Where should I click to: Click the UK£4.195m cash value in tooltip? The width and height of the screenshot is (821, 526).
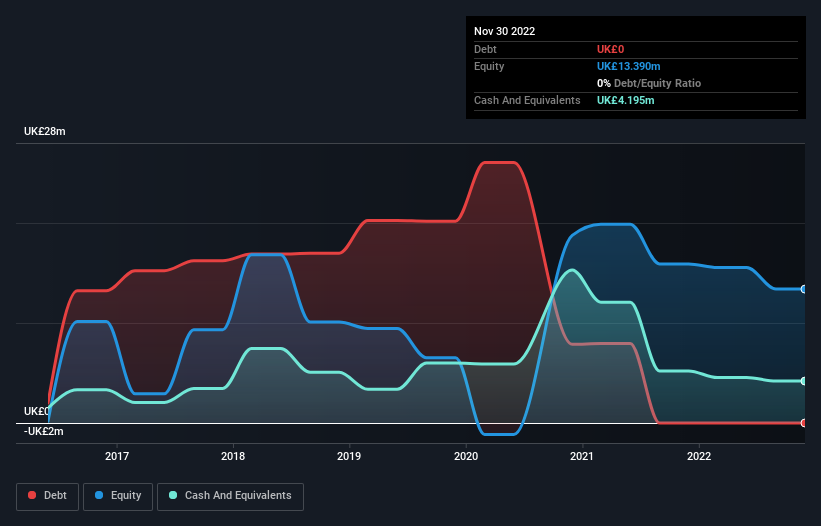[x=626, y=100]
